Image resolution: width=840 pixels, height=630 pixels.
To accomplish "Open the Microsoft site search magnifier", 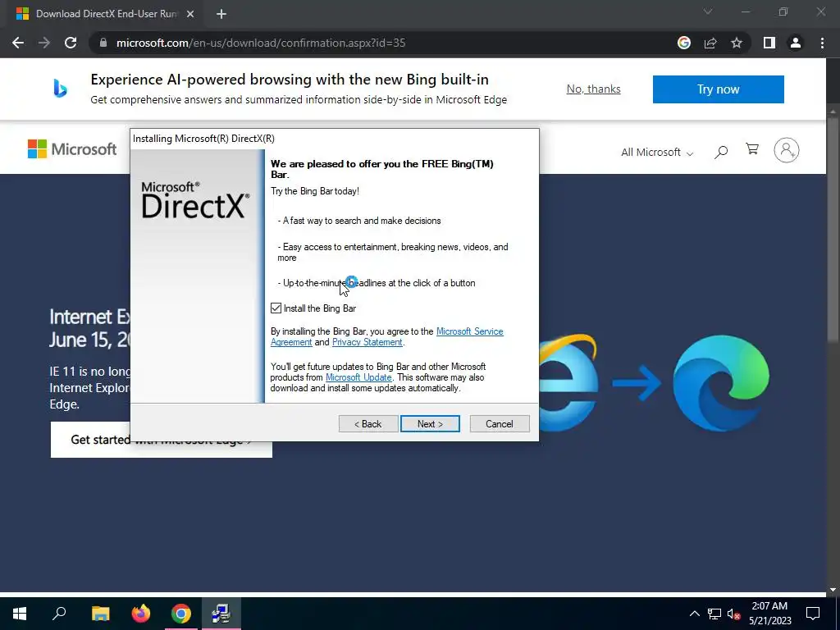I will coord(721,152).
